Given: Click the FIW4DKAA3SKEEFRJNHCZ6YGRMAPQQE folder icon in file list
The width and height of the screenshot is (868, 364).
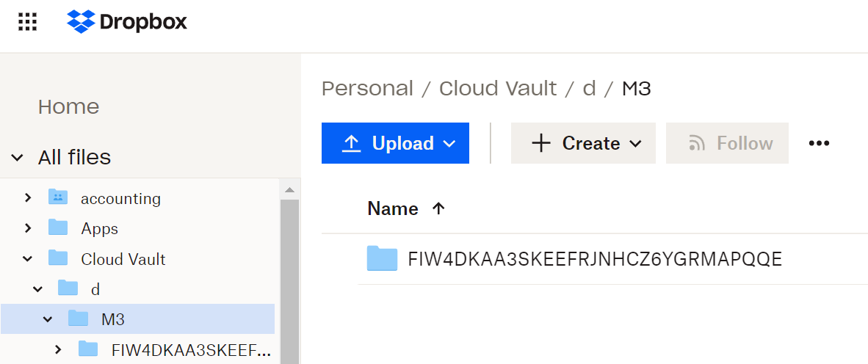Looking at the screenshot, I should click(x=382, y=259).
